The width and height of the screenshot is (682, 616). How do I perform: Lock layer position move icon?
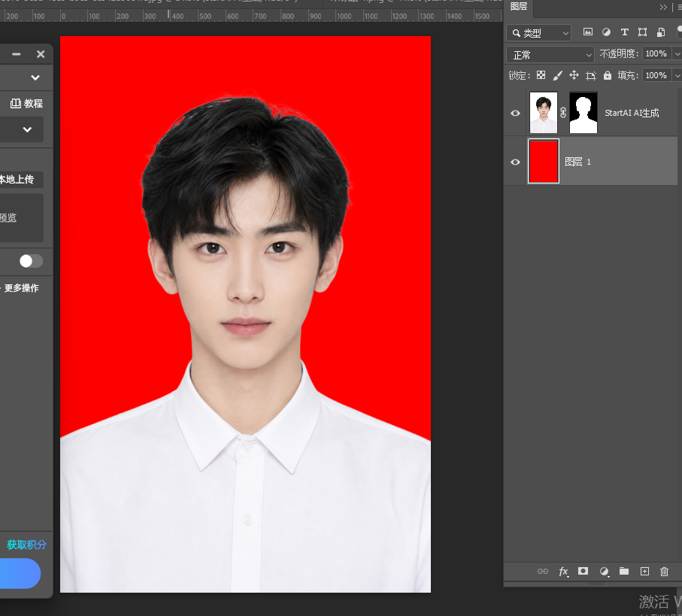pos(574,75)
